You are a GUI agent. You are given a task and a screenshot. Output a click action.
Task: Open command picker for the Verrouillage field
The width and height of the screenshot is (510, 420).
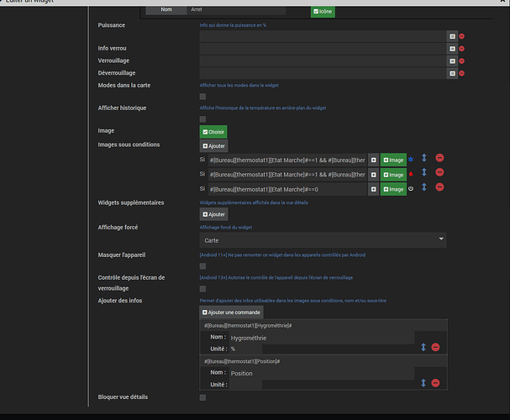pyautogui.click(x=452, y=60)
